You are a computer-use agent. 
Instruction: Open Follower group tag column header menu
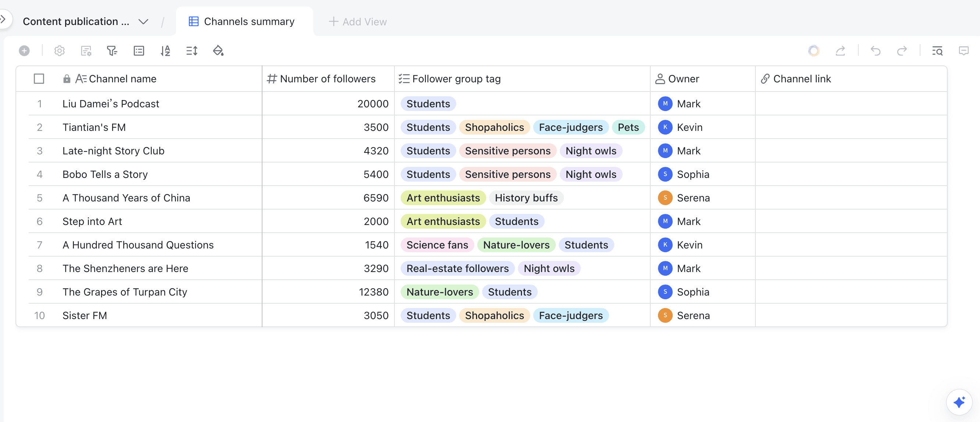(x=456, y=79)
